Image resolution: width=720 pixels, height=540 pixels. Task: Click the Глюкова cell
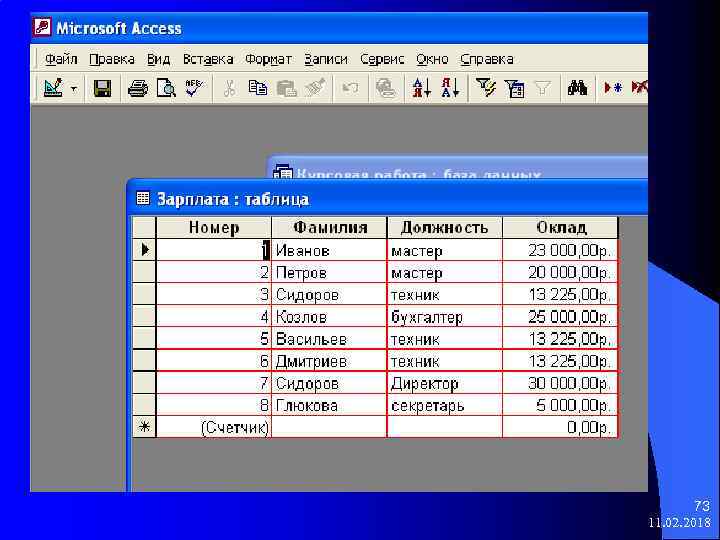tap(329, 405)
